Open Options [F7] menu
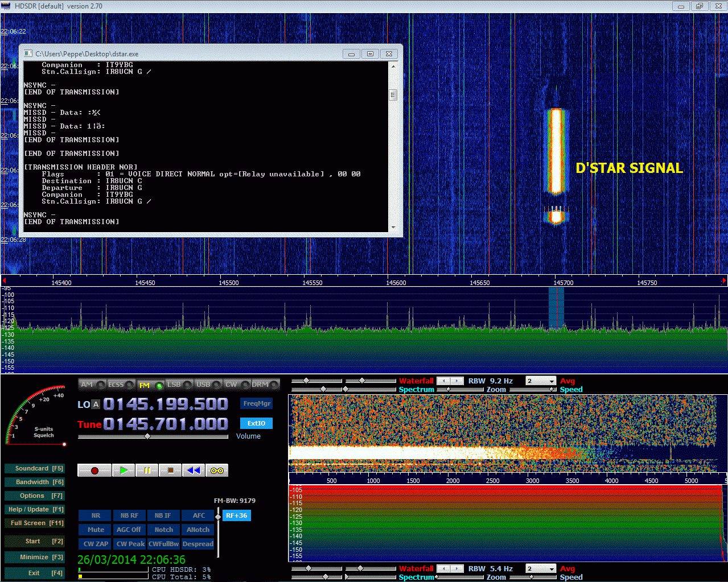Screen dimensions: 728x582 pyautogui.click(x=34, y=496)
